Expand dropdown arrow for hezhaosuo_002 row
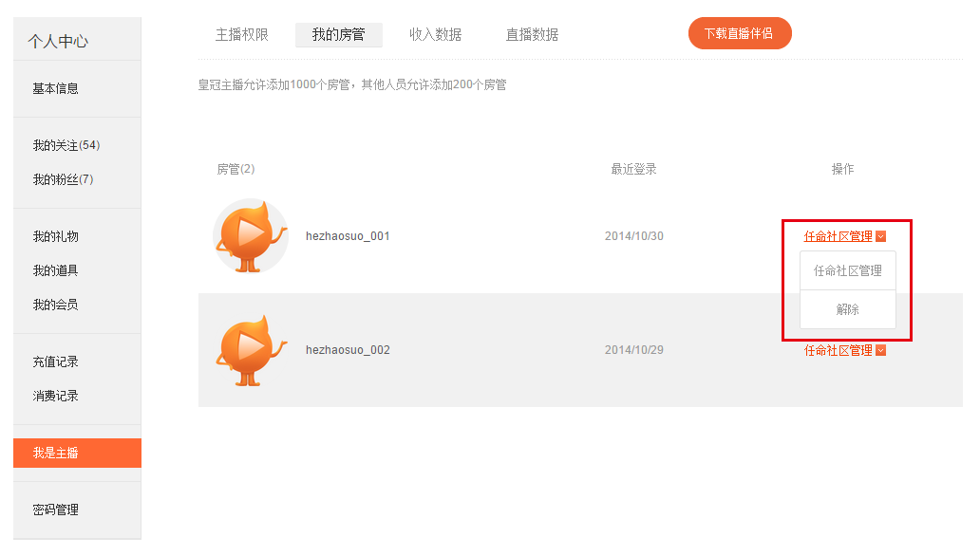980x556 pixels. 881,350
